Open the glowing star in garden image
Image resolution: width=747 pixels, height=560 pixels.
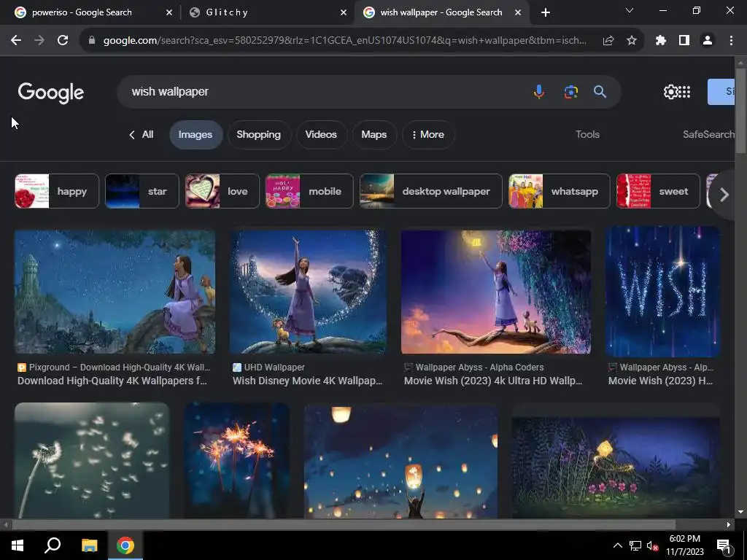pos(616,467)
